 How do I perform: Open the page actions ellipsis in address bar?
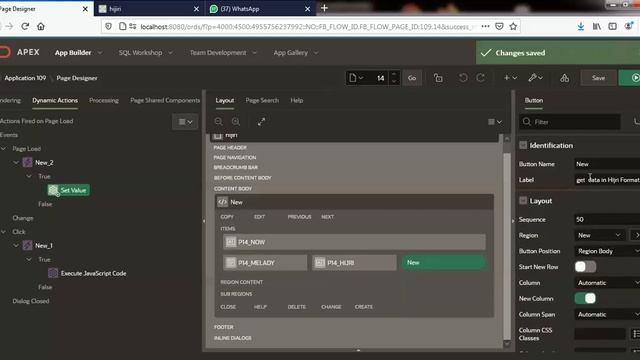(x=485, y=26)
